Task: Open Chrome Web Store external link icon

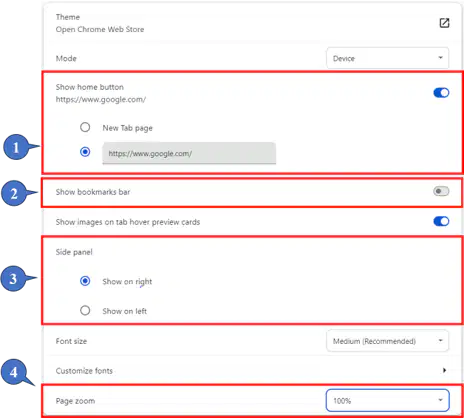Action: pos(444,23)
